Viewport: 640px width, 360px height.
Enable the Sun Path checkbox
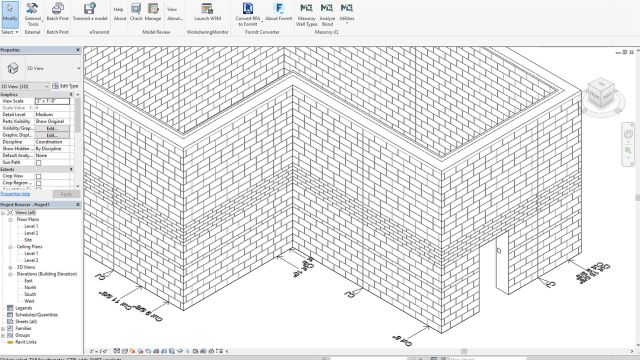pos(38,162)
